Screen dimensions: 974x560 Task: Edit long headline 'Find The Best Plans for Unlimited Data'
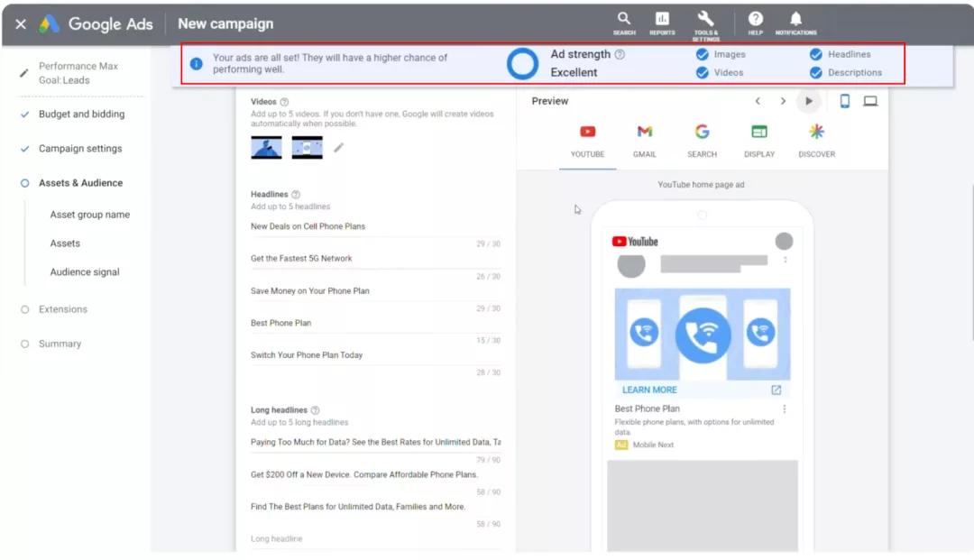375,507
